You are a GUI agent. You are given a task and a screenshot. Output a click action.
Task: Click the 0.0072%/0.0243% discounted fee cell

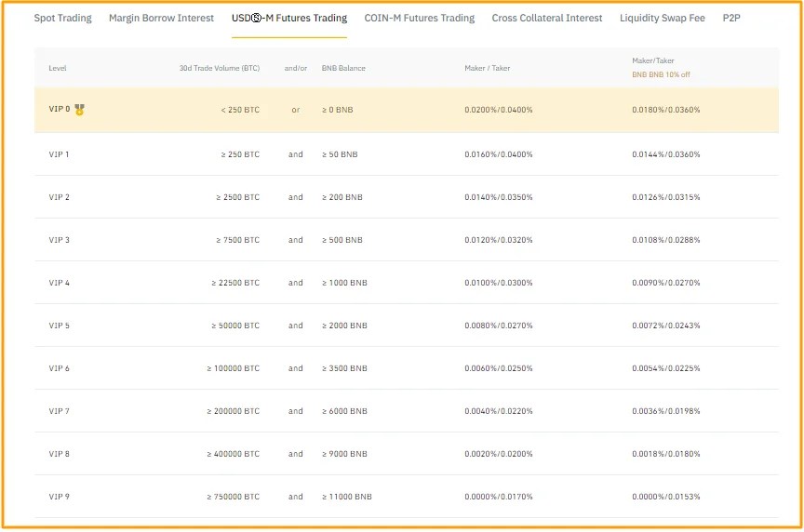pos(666,326)
